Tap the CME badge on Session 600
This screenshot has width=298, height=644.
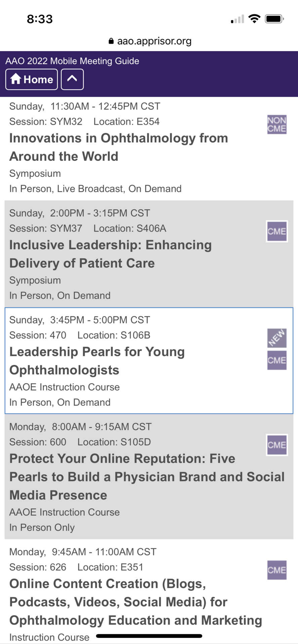[x=277, y=445]
